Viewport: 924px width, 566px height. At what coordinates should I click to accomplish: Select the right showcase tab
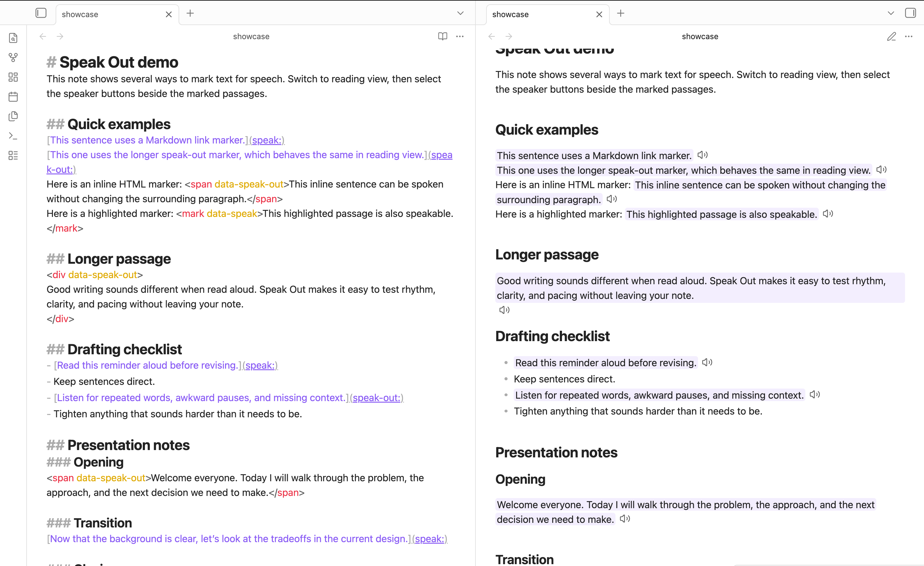(x=548, y=14)
